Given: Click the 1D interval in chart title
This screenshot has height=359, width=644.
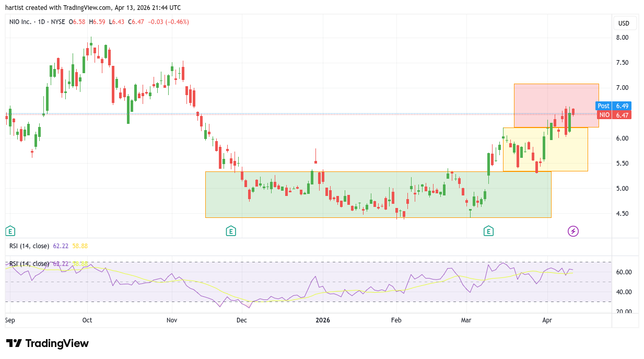Looking at the screenshot, I should [41, 22].
